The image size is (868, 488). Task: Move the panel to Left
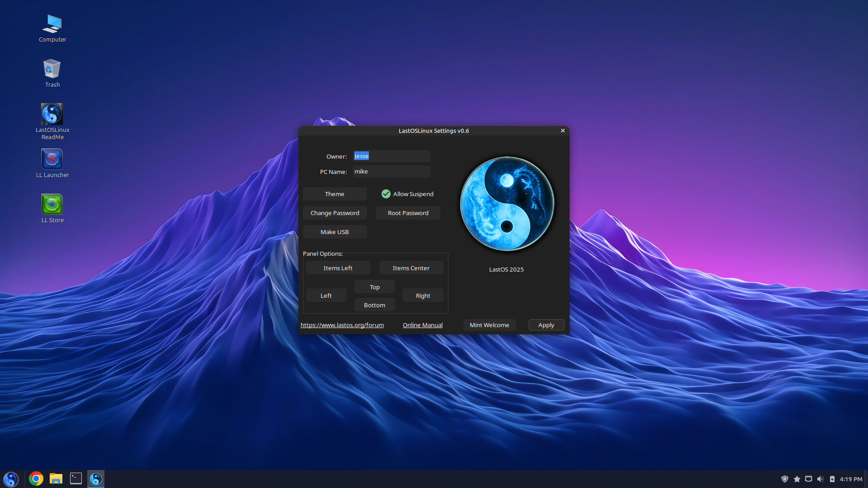point(326,296)
